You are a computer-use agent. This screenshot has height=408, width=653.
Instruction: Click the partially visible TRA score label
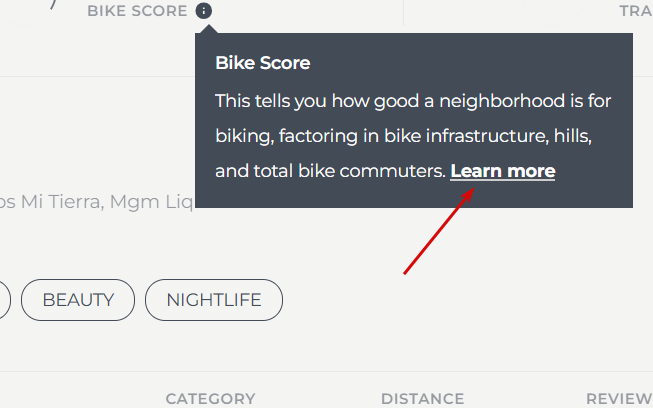pyautogui.click(x=636, y=11)
